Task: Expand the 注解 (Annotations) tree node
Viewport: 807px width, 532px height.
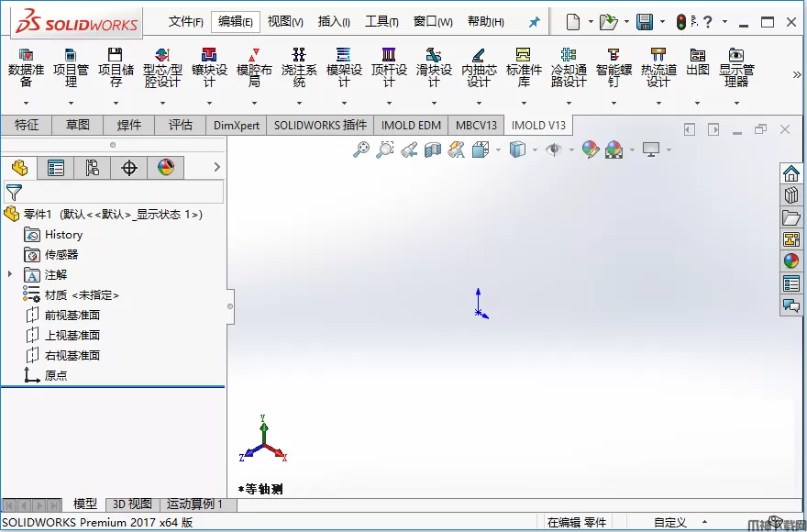Action: click(x=10, y=274)
